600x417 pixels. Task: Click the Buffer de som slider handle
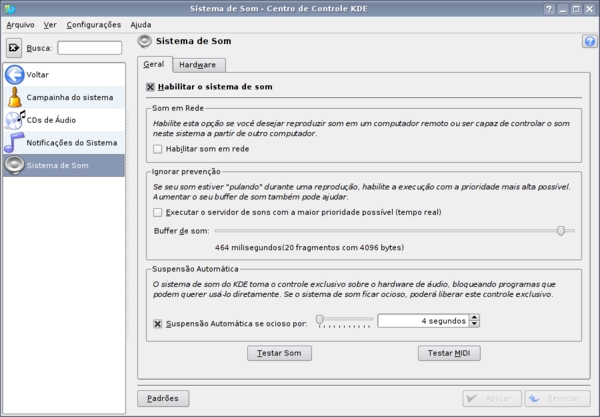click(x=561, y=231)
